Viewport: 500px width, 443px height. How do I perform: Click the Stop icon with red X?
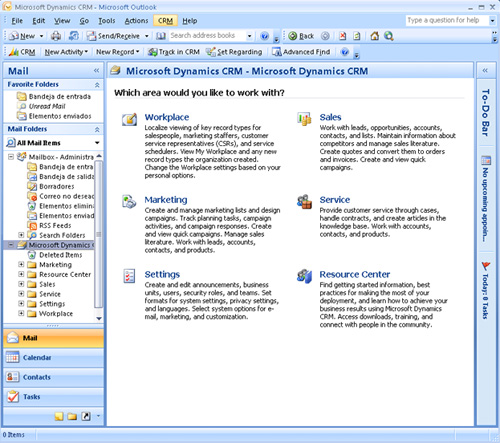(x=342, y=36)
